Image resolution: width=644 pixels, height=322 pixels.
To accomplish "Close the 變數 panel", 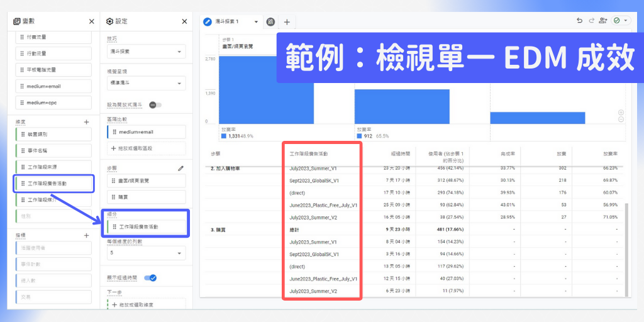I will pos(92,21).
